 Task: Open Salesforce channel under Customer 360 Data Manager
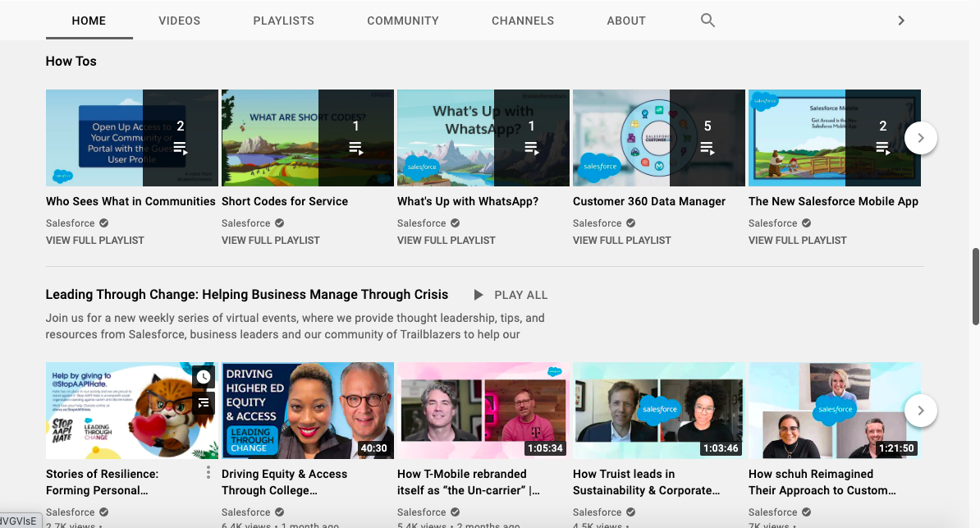(x=597, y=223)
